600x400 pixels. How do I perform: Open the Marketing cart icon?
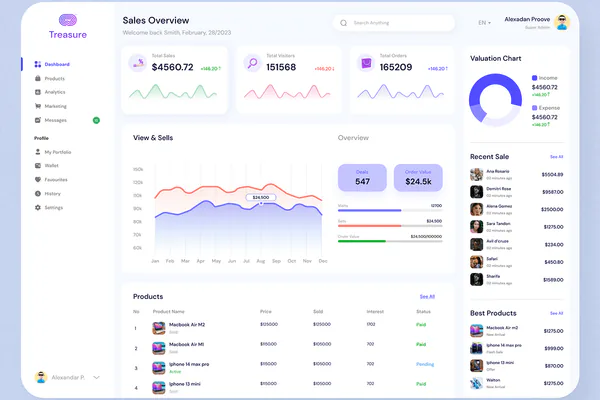pyautogui.click(x=38, y=106)
